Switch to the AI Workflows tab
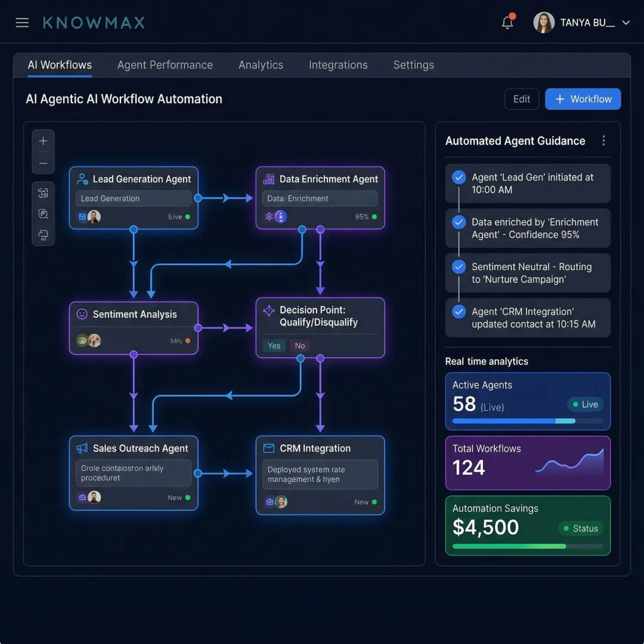The image size is (644, 644). [60, 65]
